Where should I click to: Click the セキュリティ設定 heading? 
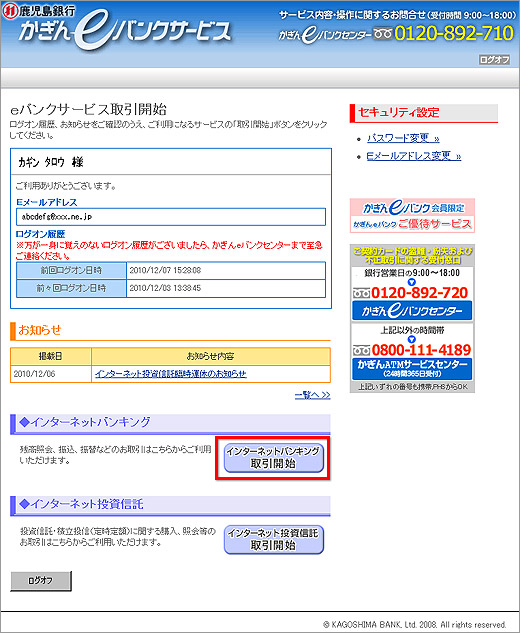tap(399, 113)
